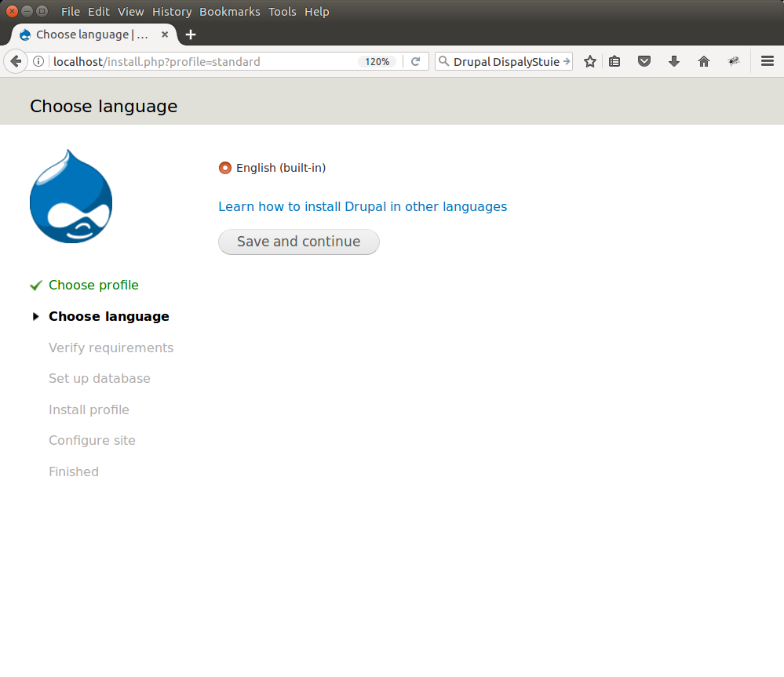
Task: Open the Bookmarks menu
Action: tap(229, 12)
